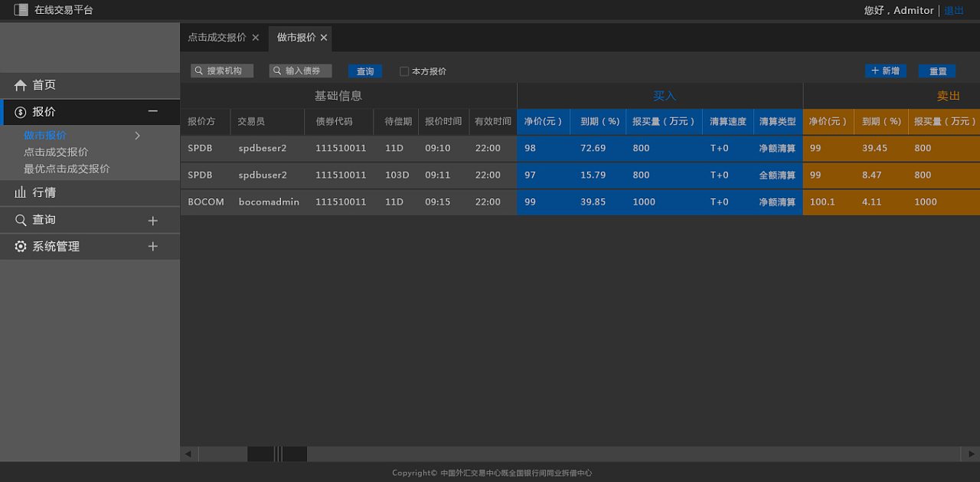Click the platform logo icon beside 在线交易平台
The height and width of the screenshot is (482, 980).
(21, 10)
